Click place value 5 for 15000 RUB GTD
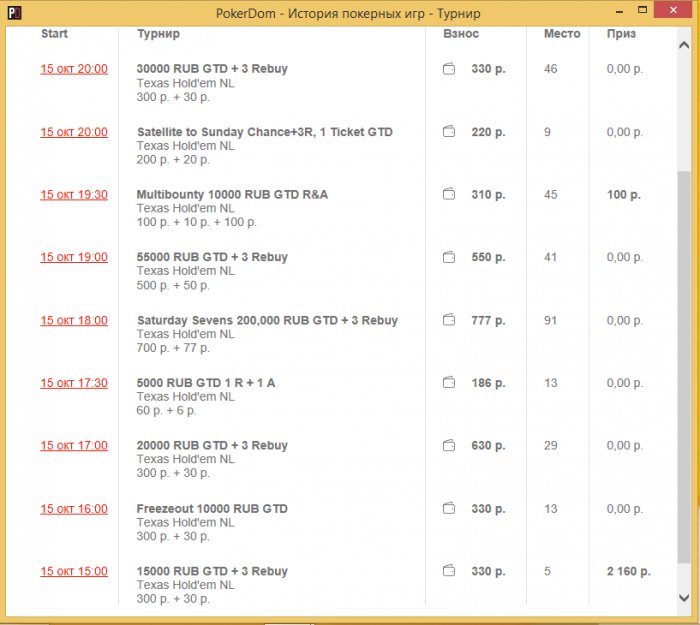 click(x=547, y=571)
